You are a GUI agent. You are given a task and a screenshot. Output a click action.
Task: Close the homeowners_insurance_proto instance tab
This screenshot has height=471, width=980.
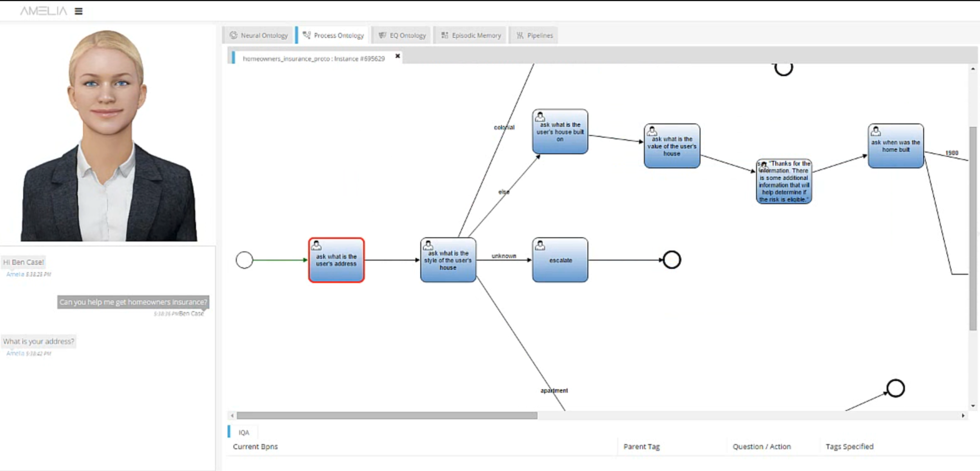397,56
